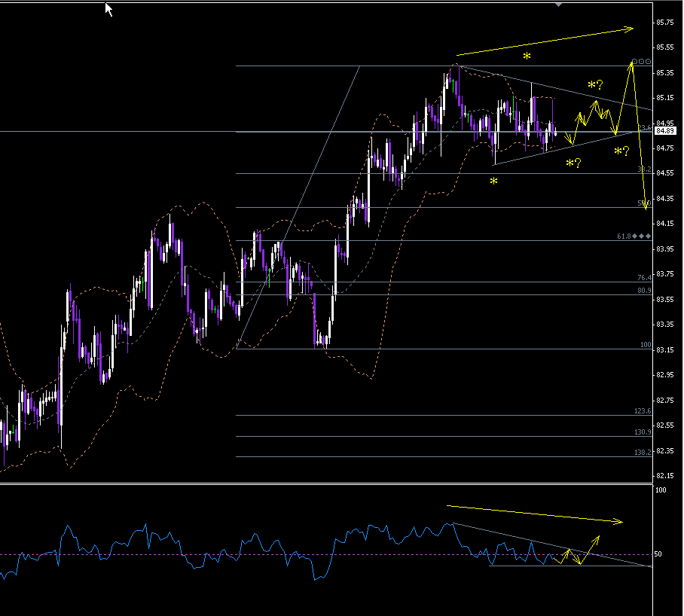
Task: Click the yellow projected peak tip near 85.35
Action: point(632,63)
